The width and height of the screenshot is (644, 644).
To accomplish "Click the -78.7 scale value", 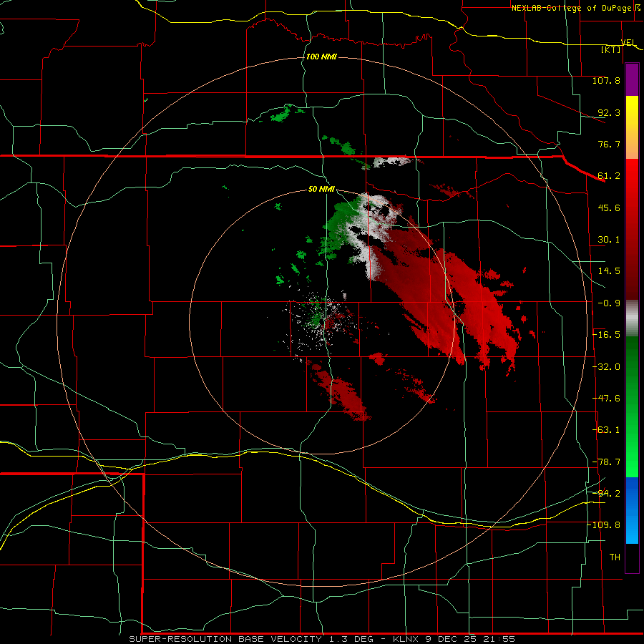I will [x=606, y=462].
